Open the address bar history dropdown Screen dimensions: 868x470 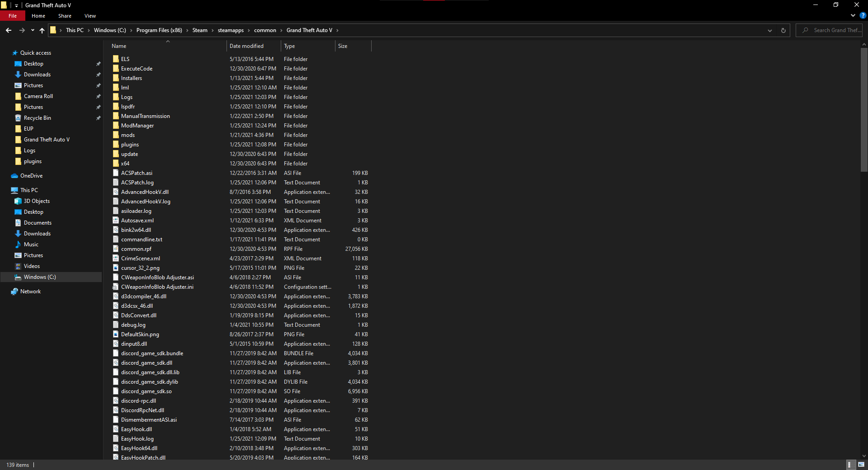coord(769,30)
